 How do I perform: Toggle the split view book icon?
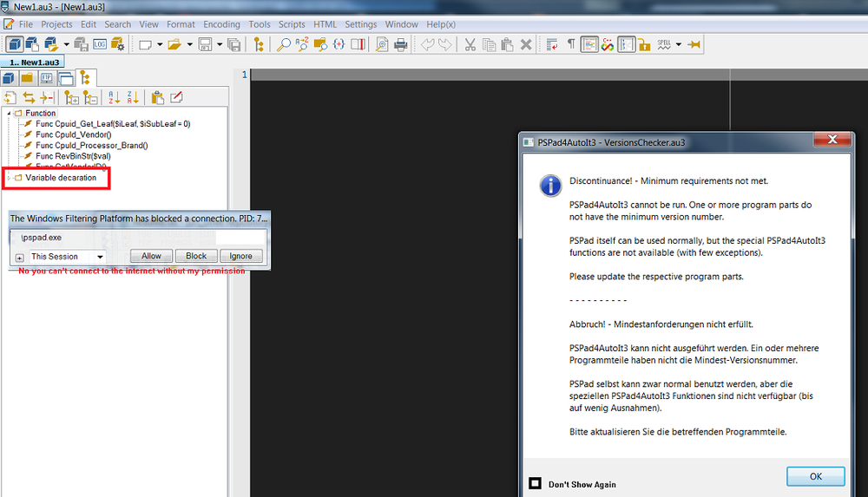pyautogui.click(x=358, y=45)
